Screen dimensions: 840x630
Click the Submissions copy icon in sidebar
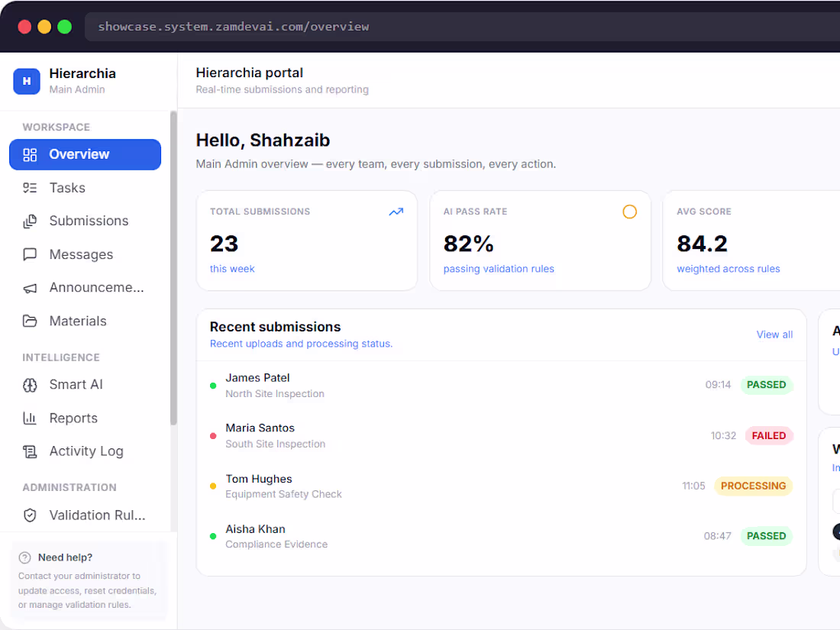click(x=30, y=221)
